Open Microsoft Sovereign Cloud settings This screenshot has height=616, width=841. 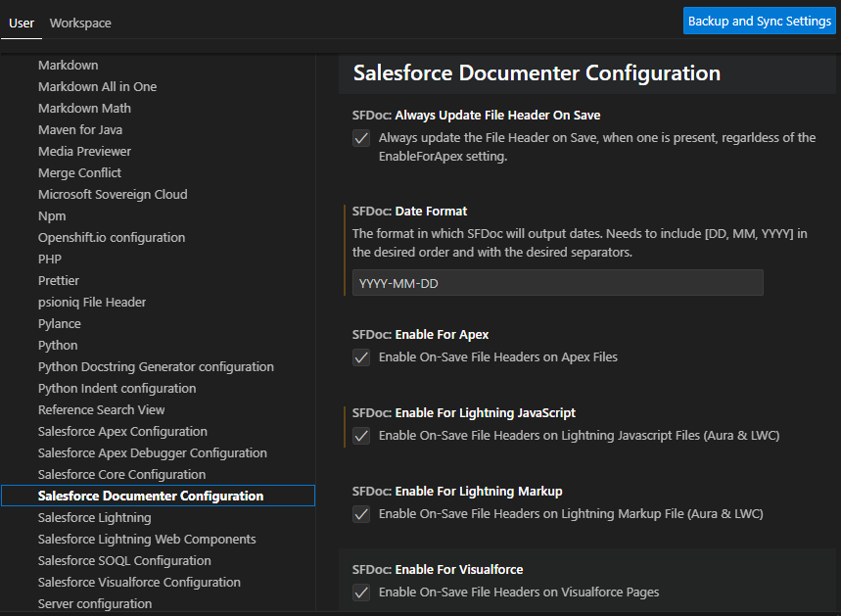(x=112, y=194)
